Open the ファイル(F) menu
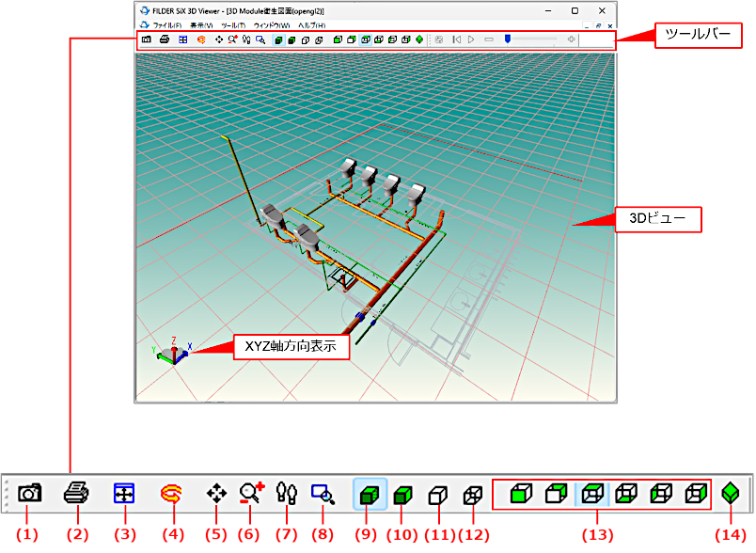This screenshot has height=553, width=756. [x=165, y=25]
